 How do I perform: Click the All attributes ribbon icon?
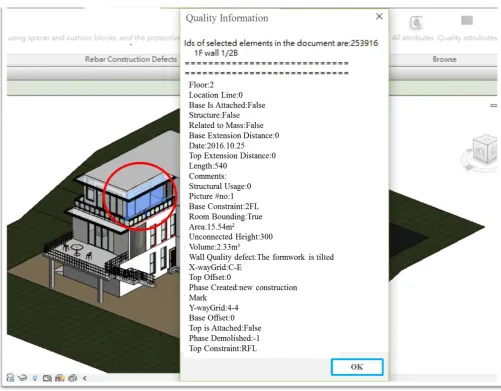[416, 23]
